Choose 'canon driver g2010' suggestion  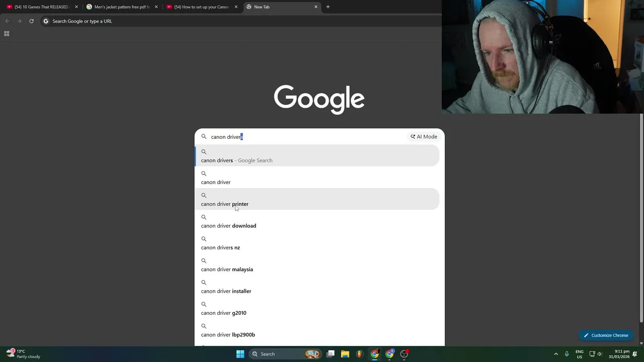point(317,308)
